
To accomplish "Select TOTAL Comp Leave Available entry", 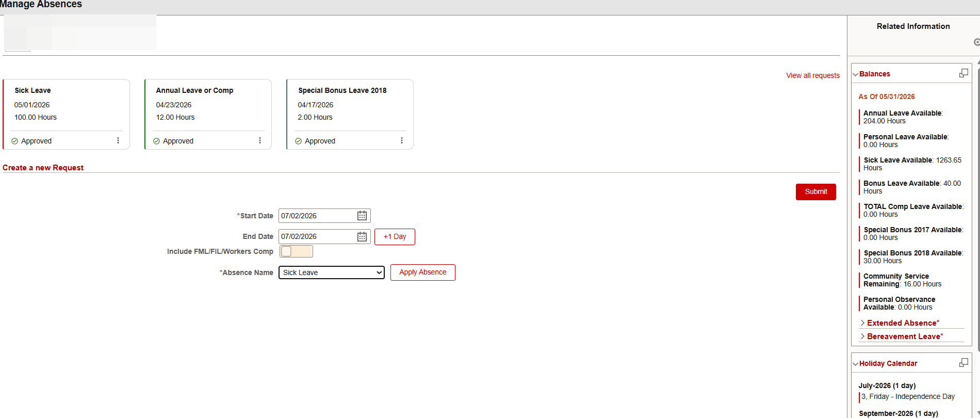I will (912, 211).
